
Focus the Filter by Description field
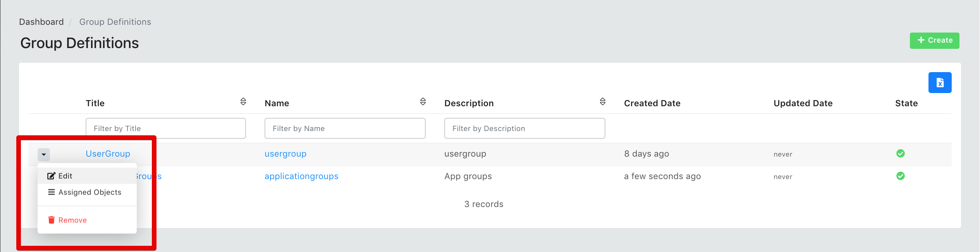(x=524, y=128)
